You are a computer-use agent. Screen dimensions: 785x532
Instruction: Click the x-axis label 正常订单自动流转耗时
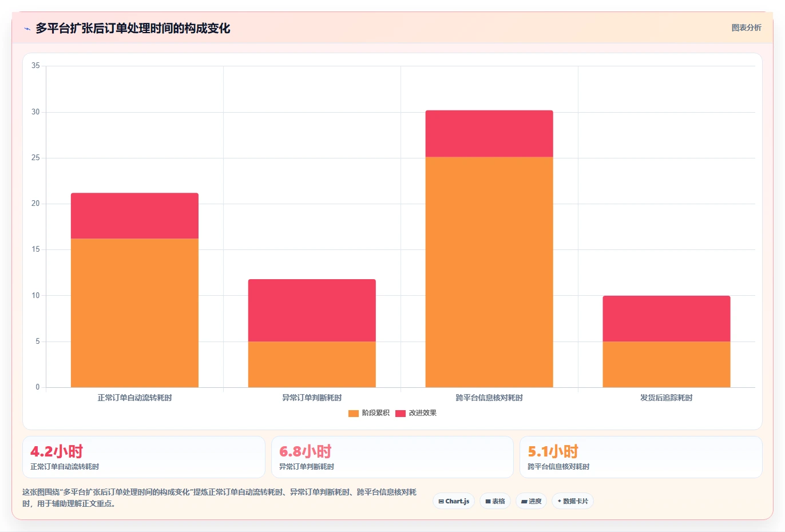[x=134, y=398]
